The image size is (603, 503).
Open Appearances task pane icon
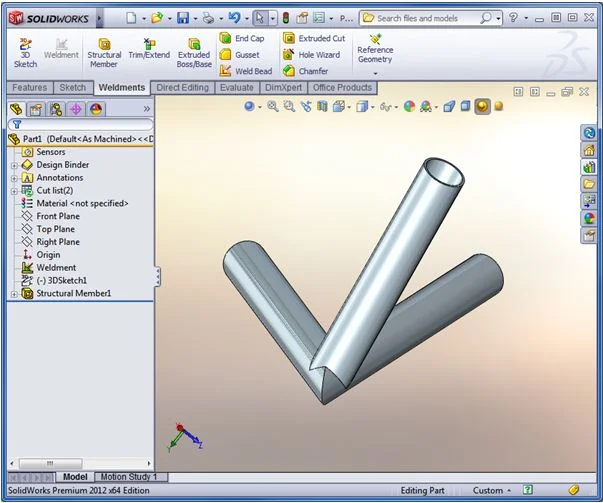coord(589,218)
